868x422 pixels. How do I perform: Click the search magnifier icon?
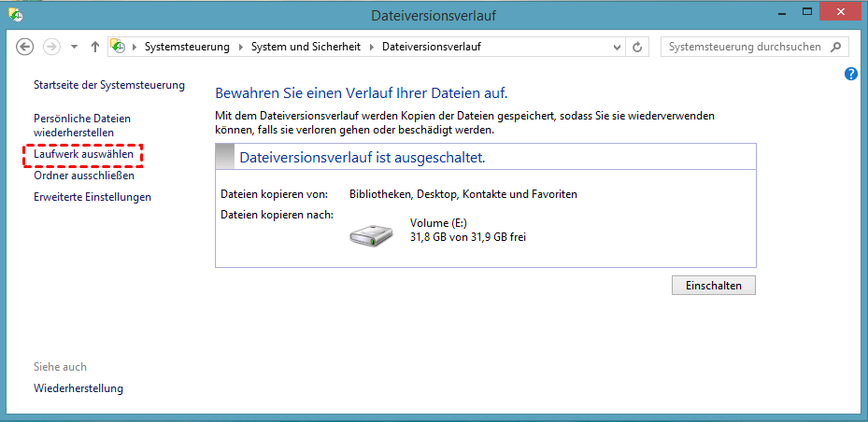(x=836, y=47)
